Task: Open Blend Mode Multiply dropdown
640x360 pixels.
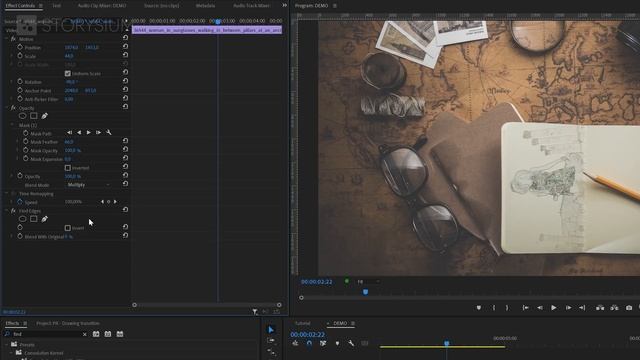Action: [88, 184]
